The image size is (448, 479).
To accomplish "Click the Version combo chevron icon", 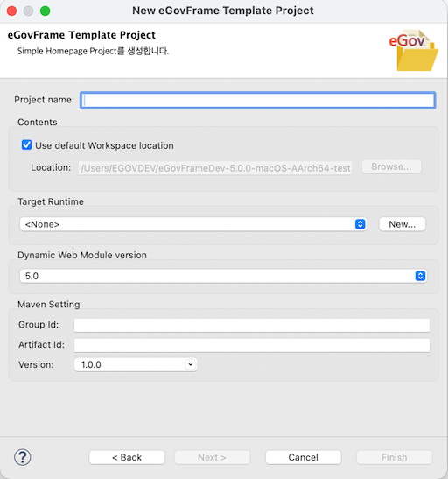I will coord(191,364).
